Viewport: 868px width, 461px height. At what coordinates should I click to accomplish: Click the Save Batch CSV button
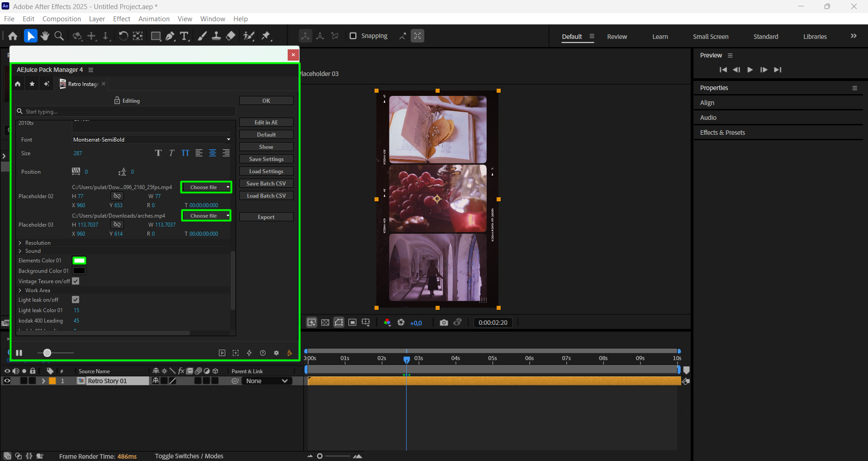coord(266,184)
